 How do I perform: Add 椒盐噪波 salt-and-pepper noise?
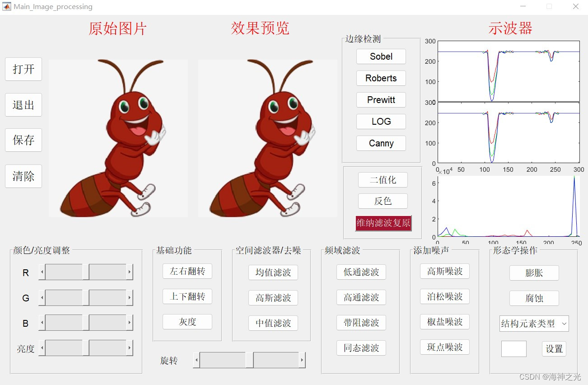tap(445, 322)
